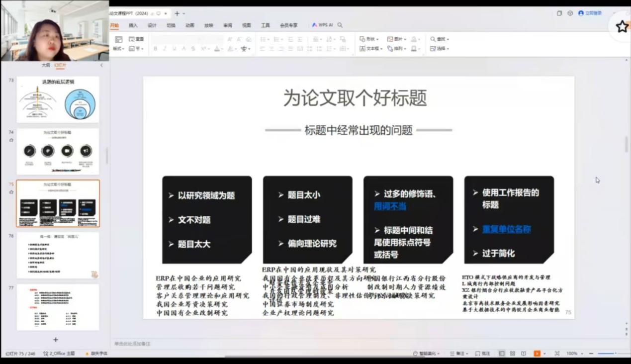Select the 动画 ribbon tab
Image resolution: width=631 pixels, height=364 pixels.
(x=190, y=25)
